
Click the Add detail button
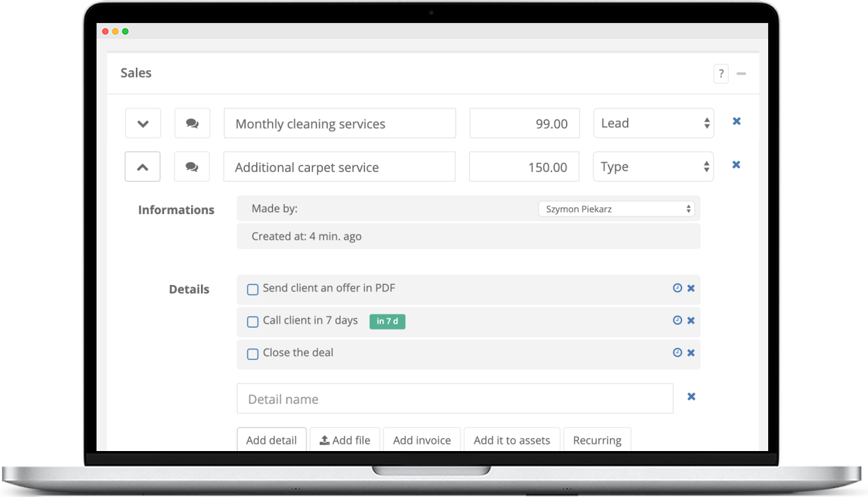272,440
